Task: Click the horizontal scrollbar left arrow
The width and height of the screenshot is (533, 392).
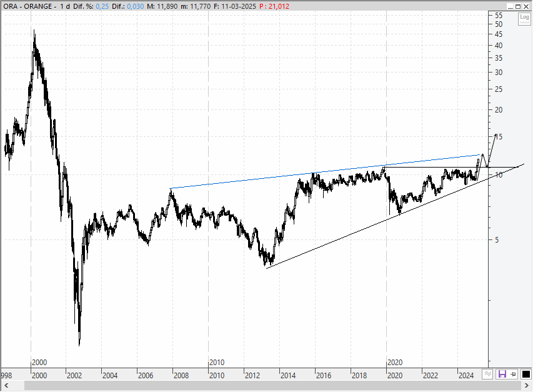Action: coord(6,386)
